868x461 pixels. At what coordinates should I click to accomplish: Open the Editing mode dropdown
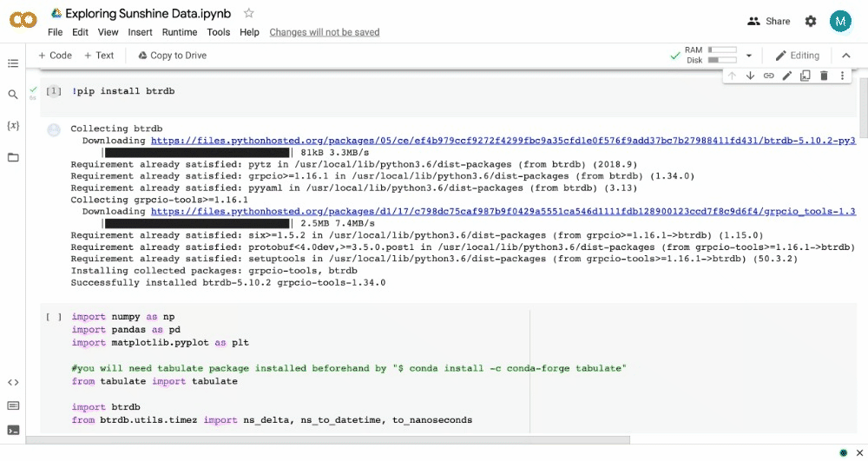(797, 56)
